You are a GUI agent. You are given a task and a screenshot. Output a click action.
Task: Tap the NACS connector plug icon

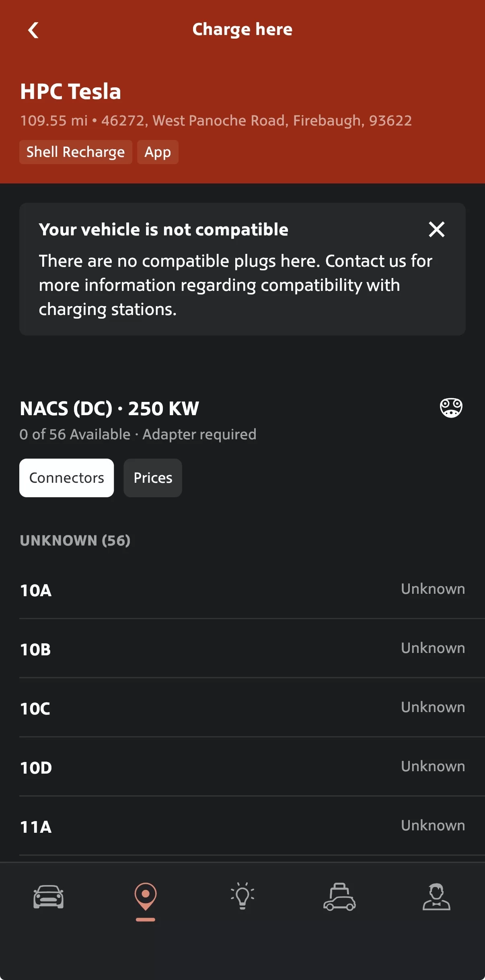451,408
